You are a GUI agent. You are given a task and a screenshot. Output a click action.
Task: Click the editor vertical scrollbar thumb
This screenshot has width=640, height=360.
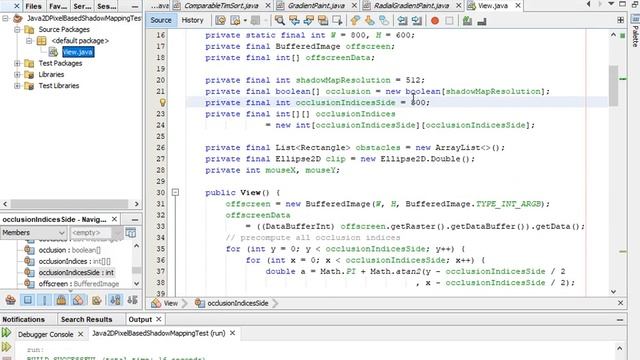pyautogui.click(x=613, y=86)
